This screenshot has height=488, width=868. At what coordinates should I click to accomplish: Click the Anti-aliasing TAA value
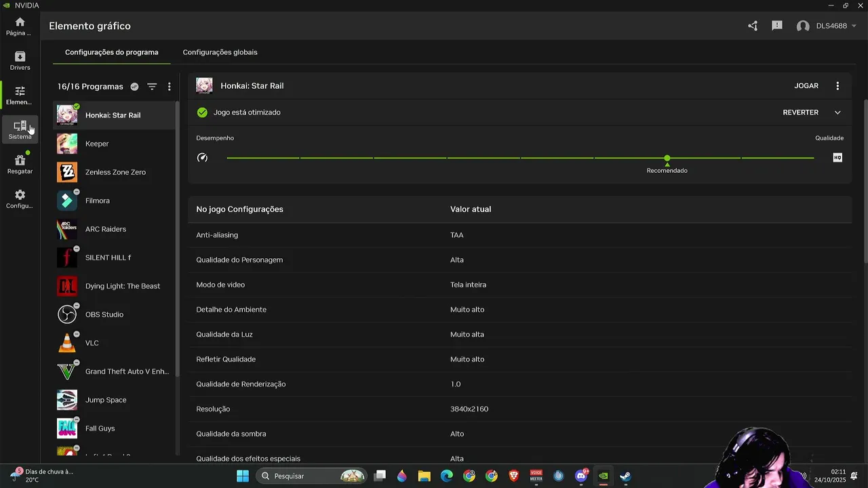(x=457, y=235)
